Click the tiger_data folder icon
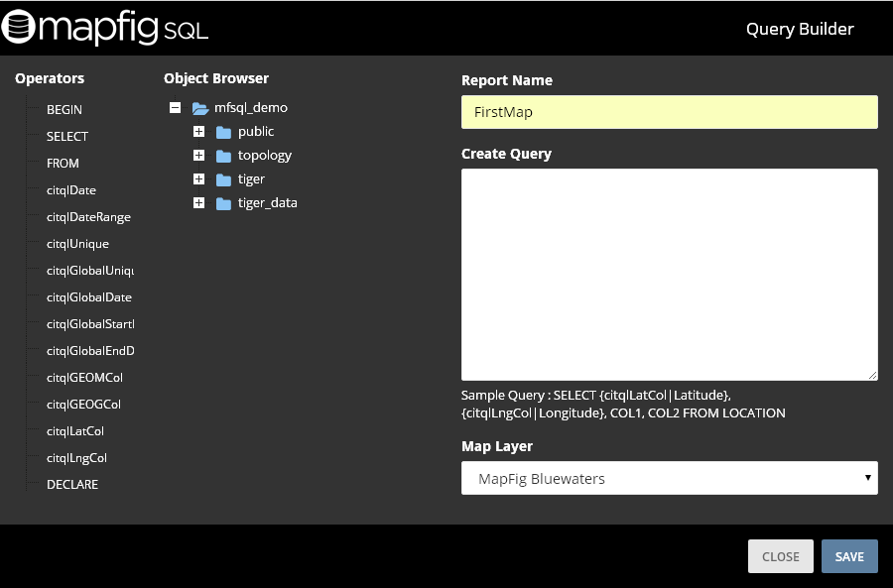This screenshot has width=893, height=588. (222, 202)
